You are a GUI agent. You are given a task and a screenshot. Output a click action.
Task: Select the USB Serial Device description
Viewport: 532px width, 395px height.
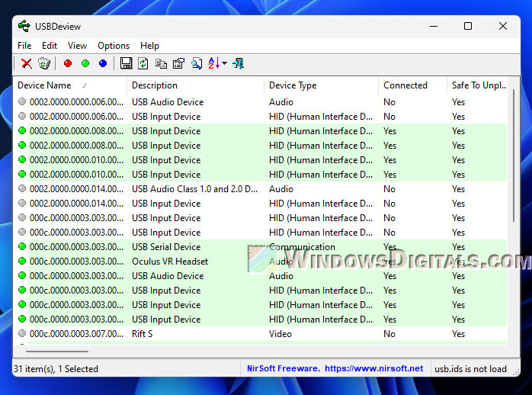(x=166, y=247)
